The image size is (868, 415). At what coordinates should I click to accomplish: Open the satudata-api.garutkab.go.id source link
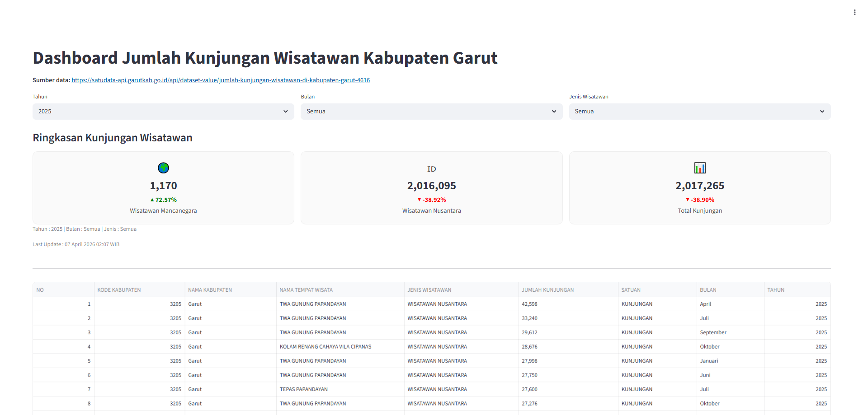[x=221, y=80]
